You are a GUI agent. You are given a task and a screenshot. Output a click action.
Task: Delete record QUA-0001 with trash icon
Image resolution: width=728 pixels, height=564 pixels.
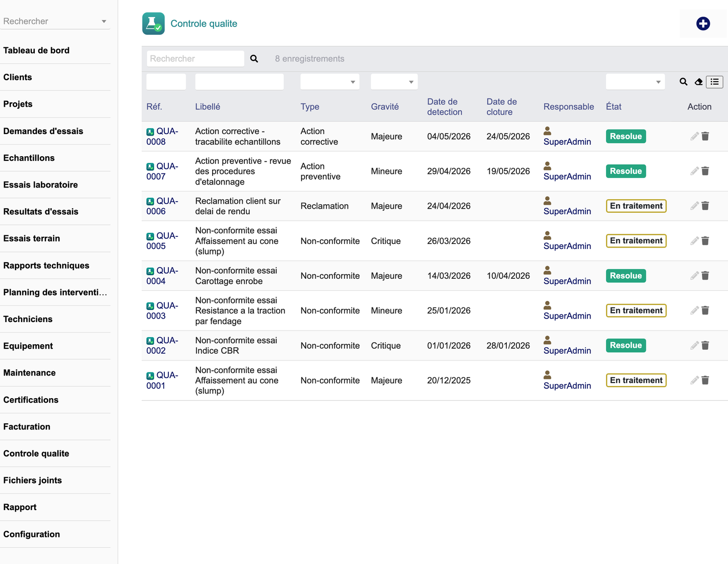pyautogui.click(x=705, y=380)
